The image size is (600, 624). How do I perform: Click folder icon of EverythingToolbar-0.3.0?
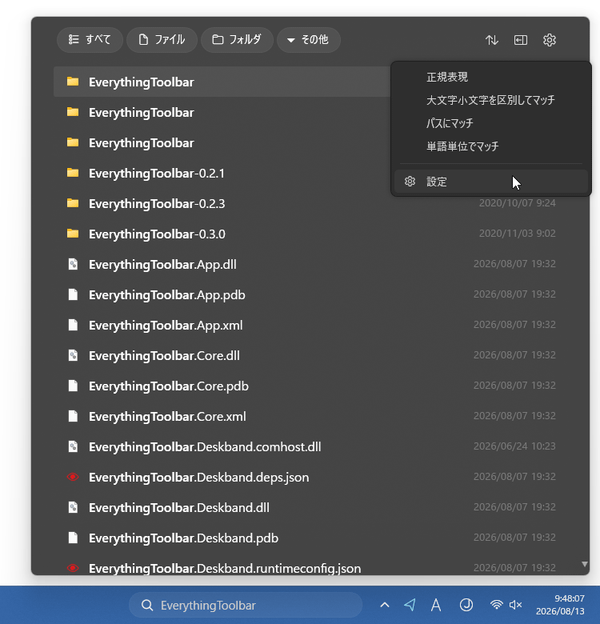pyautogui.click(x=73, y=234)
